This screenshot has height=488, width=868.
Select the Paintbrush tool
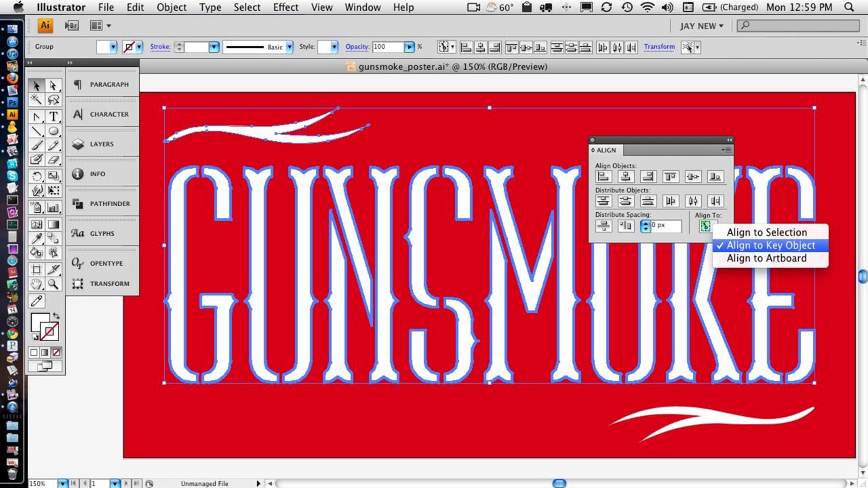pyautogui.click(x=37, y=146)
